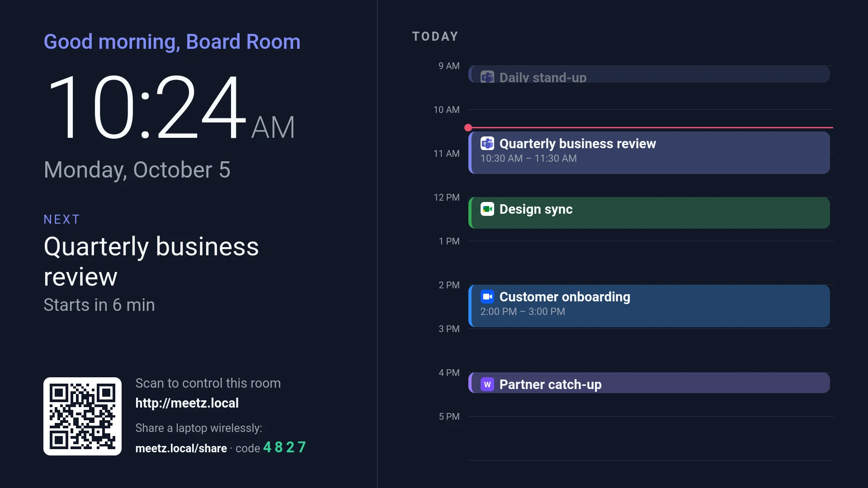Click the Teams icon on Daily stand-up
The image size is (868, 488).
487,77
